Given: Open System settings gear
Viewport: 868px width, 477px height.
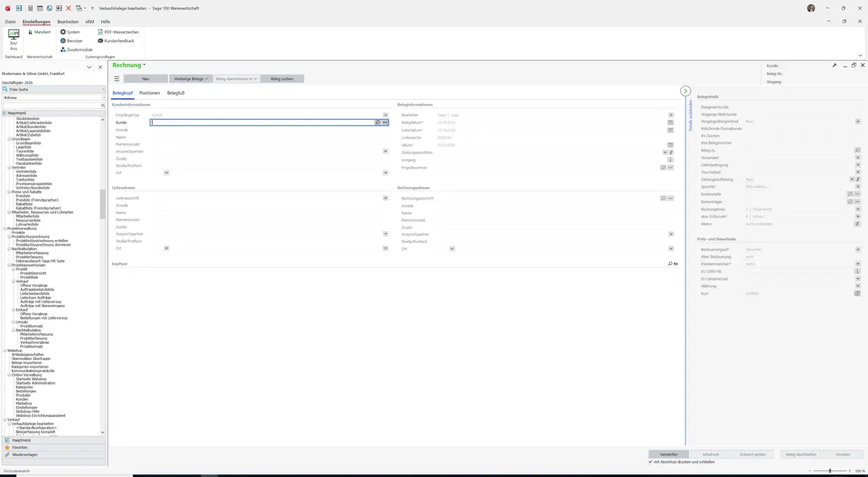Looking at the screenshot, I should [x=70, y=33].
